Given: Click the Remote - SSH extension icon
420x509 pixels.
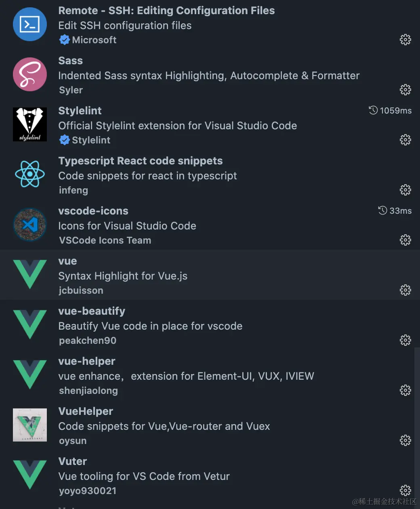Looking at the screenshot, I should tap(30, 24).
